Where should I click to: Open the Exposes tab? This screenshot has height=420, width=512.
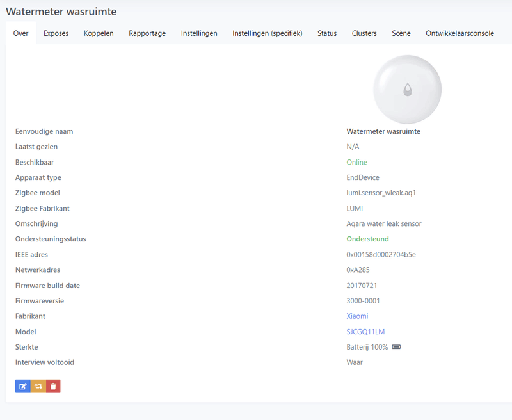56,33
